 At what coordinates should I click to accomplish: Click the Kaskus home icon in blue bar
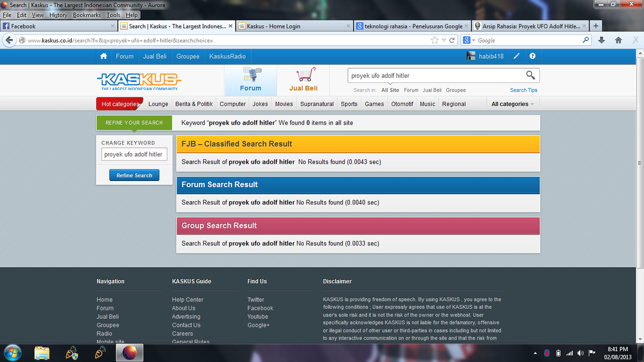[x=104, y=56]
